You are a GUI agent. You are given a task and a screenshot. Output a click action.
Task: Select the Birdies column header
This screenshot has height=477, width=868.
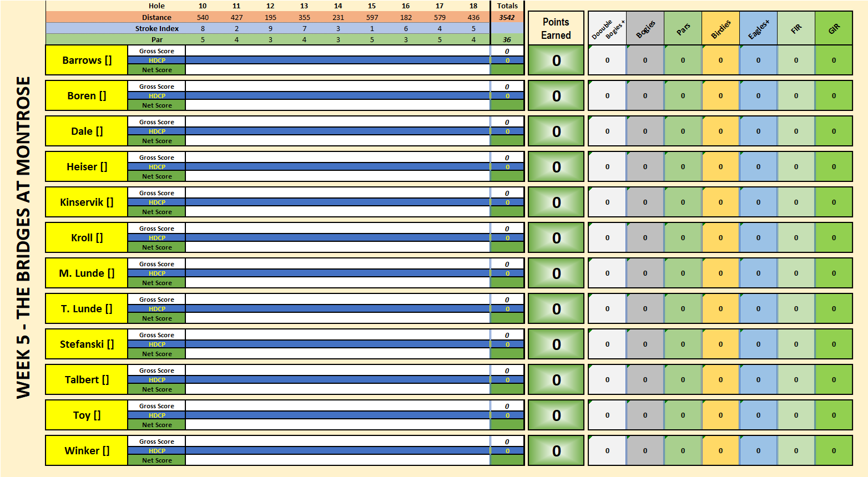pos(720,28)
